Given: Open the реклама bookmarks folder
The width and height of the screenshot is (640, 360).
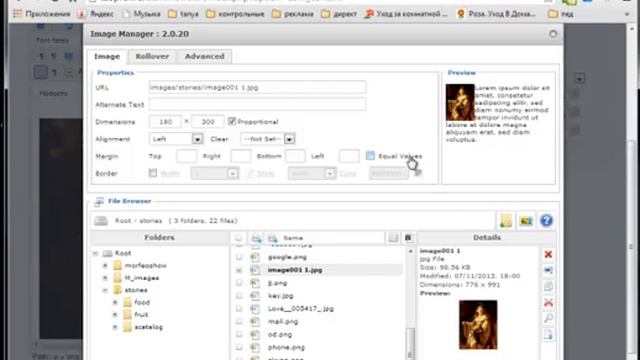Looking at the screenshot, I should 293,14.
